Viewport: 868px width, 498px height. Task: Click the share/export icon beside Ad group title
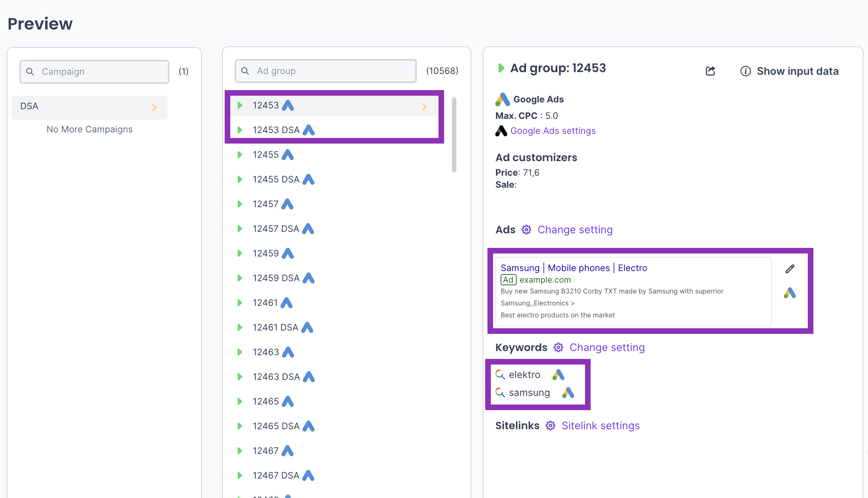click(x=710, y=71)
